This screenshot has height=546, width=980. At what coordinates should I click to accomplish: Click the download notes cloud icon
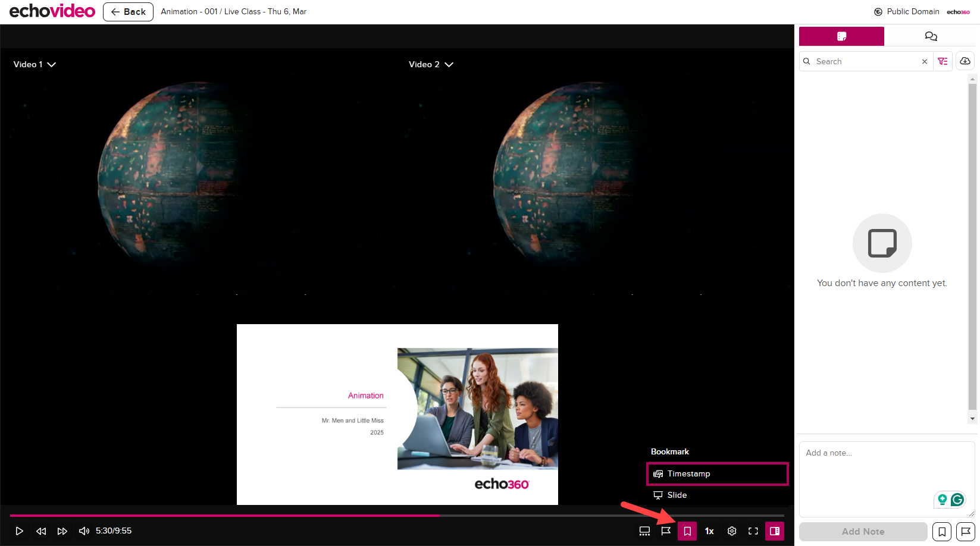point(965,61)
